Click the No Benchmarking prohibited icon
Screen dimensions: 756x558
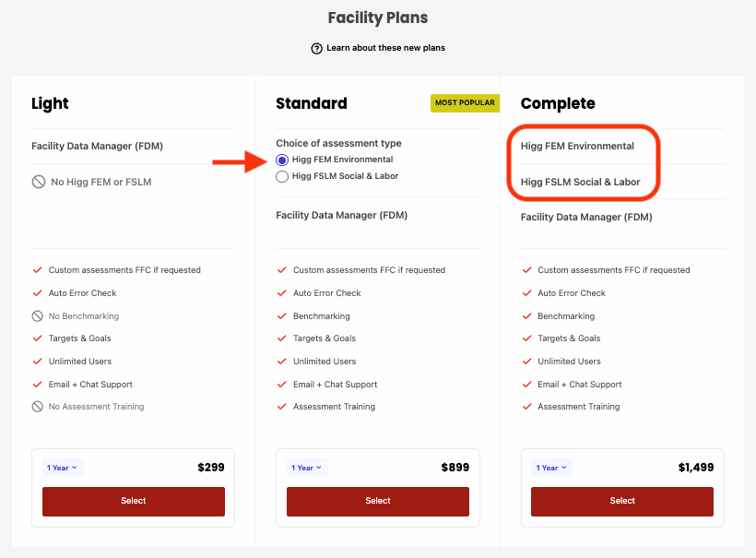click(x=38, y=316)
